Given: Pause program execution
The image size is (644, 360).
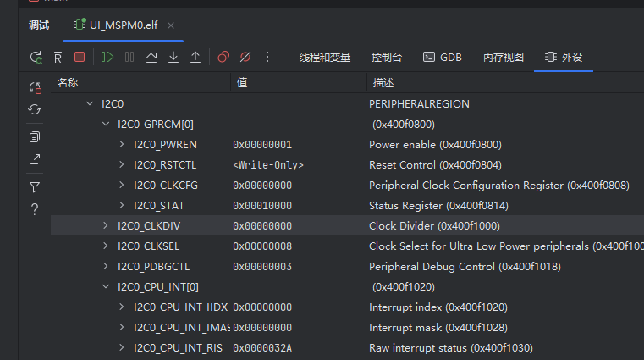Looking at the screenshot, I should click(x=129, y=57).
